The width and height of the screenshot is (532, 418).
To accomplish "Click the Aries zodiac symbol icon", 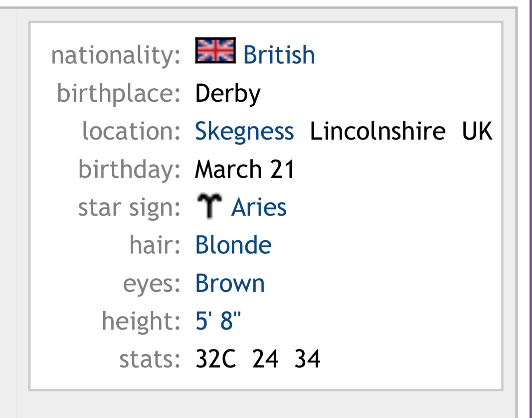I will [x=209, y=205].
